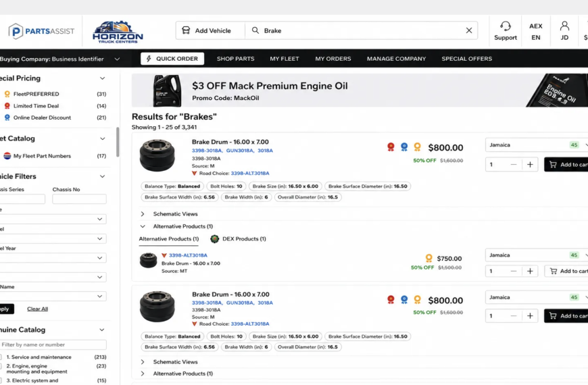Filter by Limited Time Deal
This screenshot has width=588, height=385.
[x=36, y=106]
